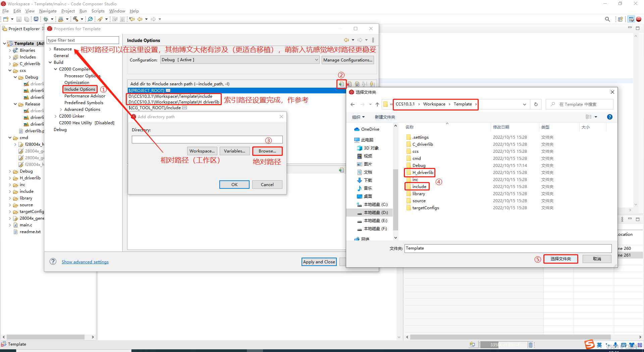Click the Build hammer icon

[x=75, y=19]
